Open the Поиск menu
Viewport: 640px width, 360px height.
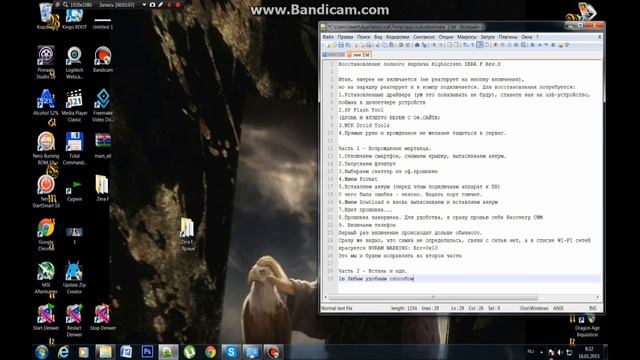tap(364, 37)
